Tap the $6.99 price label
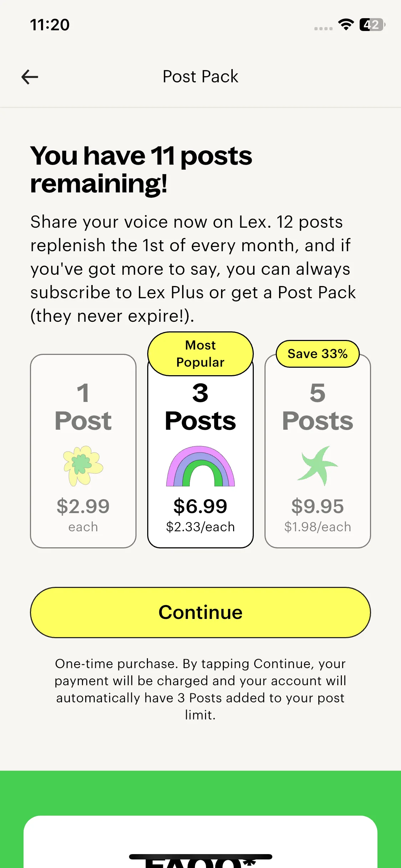Viewport: 401px width, 868px height. point(200,506)
